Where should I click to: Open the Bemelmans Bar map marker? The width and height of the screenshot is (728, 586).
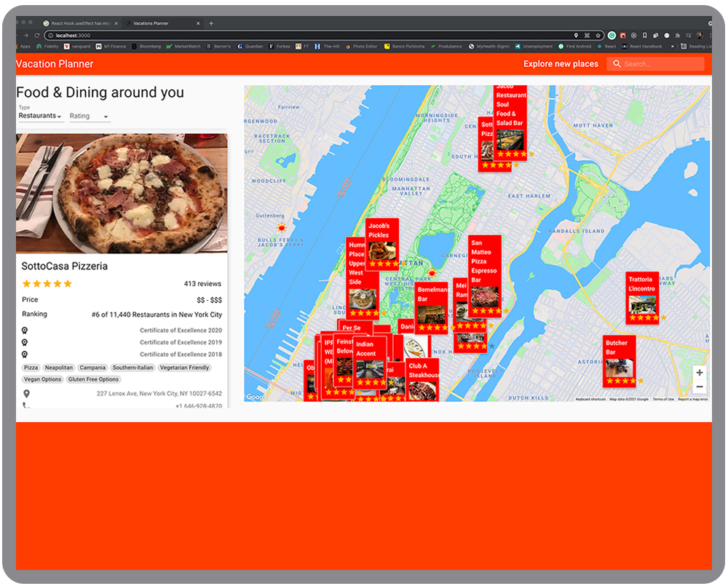pos(431,298)
